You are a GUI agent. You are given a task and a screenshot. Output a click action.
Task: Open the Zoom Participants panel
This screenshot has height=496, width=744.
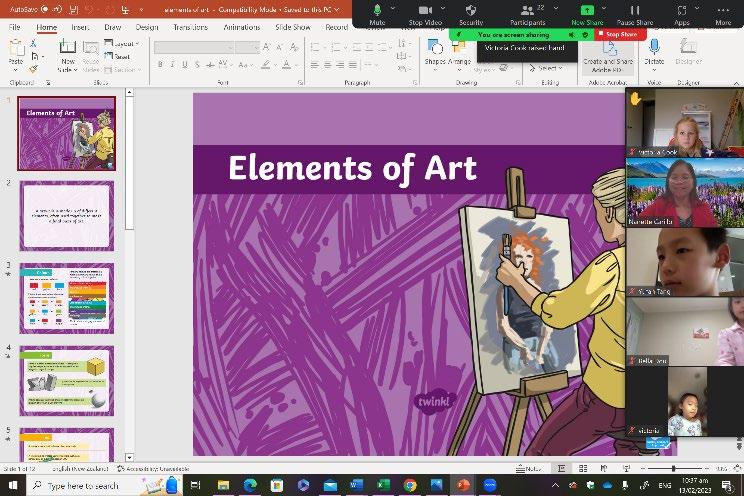[x=527, y=14]
